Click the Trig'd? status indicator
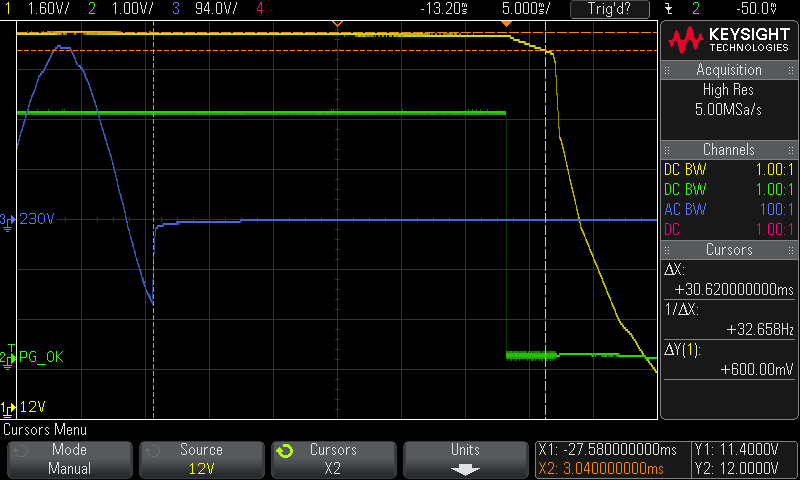This screenshot has width=800, height=480. [x=610, y=9]
